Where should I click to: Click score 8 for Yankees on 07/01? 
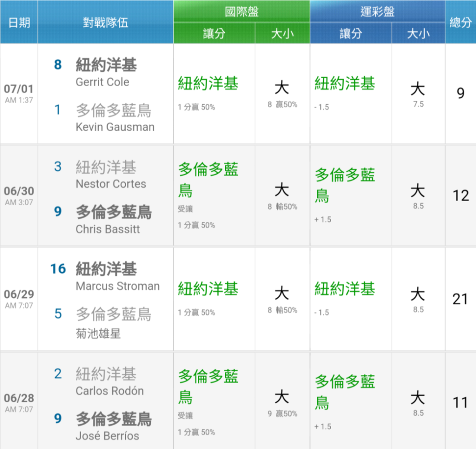pos(58,65)
